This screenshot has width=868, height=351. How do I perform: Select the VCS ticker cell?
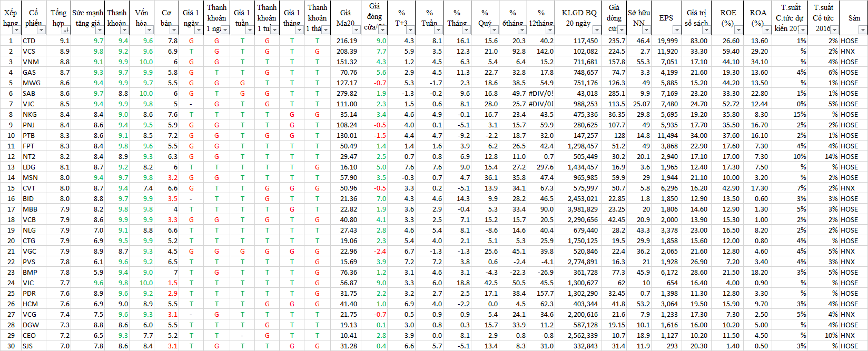coord(34,51)
